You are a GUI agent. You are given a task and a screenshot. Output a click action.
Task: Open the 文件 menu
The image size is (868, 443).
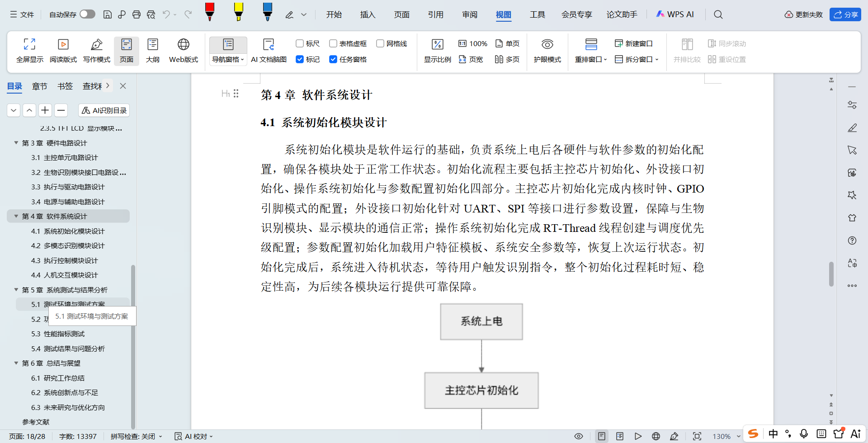tap(22, 14)
